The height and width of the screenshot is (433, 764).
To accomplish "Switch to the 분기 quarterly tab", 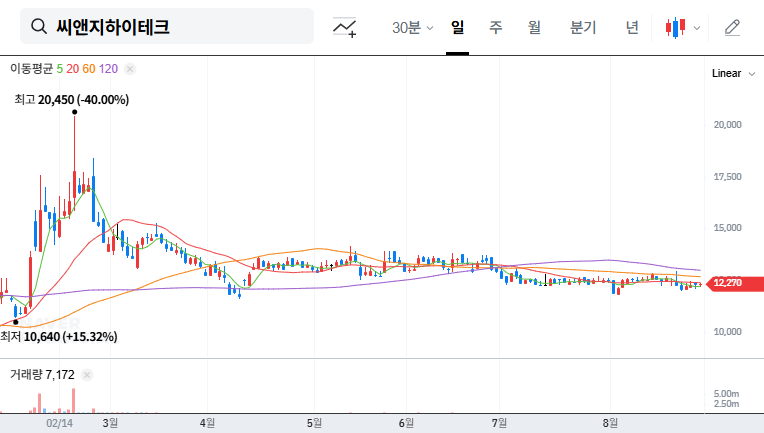I will (x=583, y=27).
